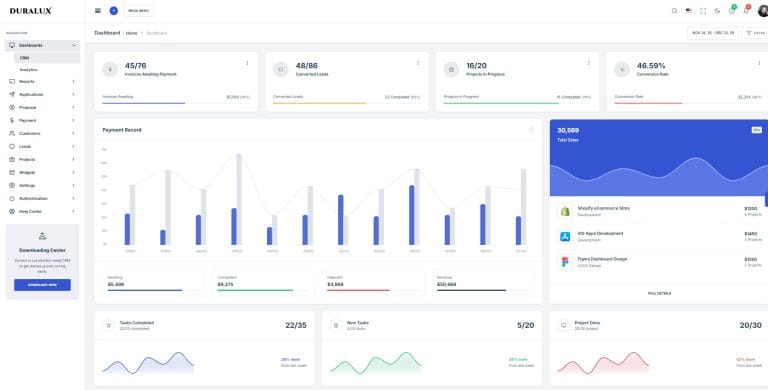Open the IOS Apps Development project
768x390 pixels.
[x=600, y=234]
